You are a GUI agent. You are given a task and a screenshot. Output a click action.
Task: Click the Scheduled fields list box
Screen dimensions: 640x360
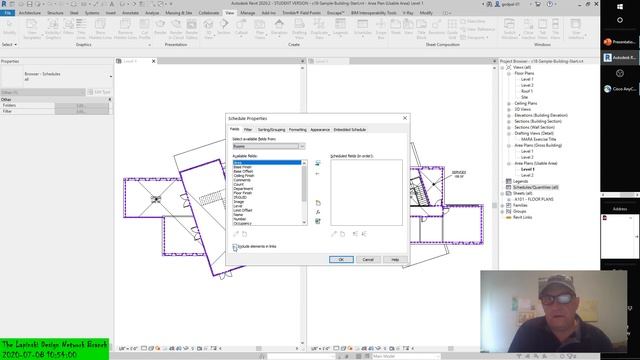(367, 192)
